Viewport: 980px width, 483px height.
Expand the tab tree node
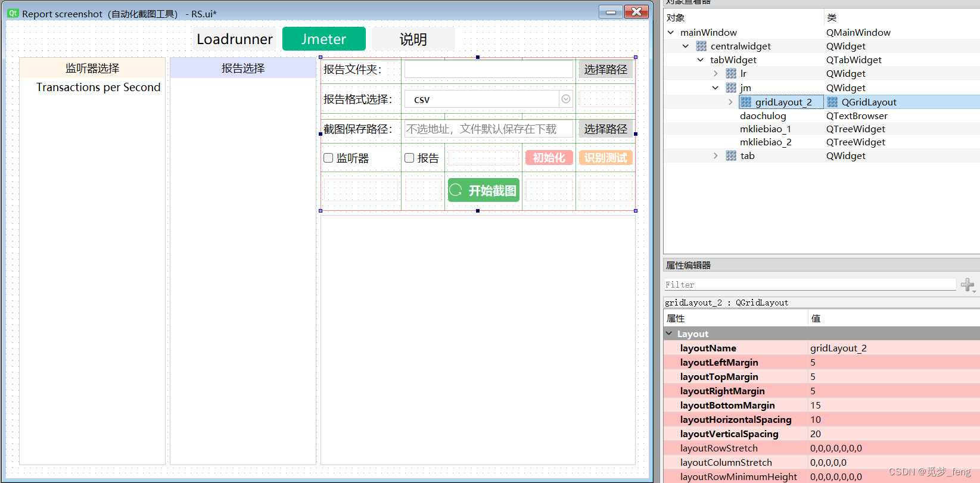tap(715, 155)
